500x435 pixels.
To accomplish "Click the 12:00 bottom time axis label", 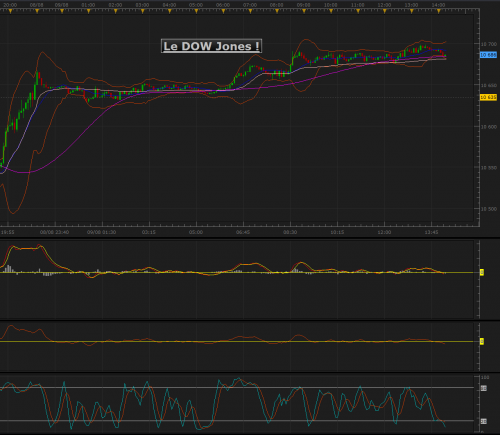I will (x=384, y=232).
